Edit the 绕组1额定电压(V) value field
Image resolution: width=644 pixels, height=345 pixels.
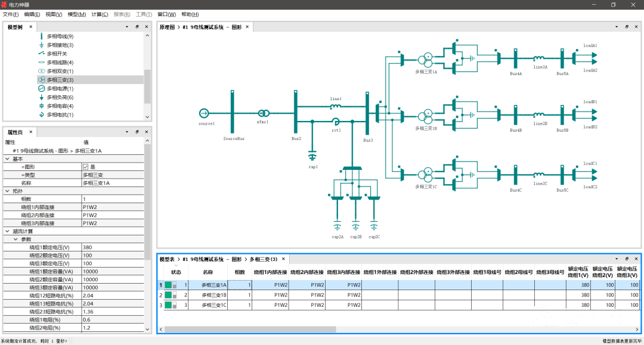coord(113,247)
